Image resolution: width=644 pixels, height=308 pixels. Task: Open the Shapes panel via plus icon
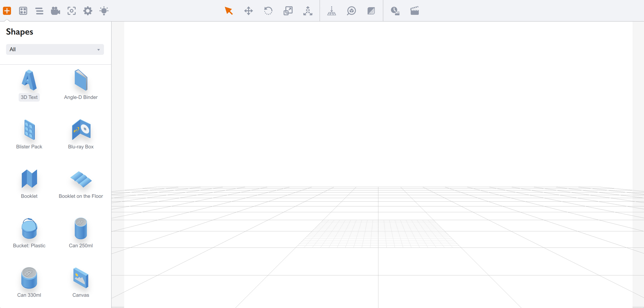point(7,11)
